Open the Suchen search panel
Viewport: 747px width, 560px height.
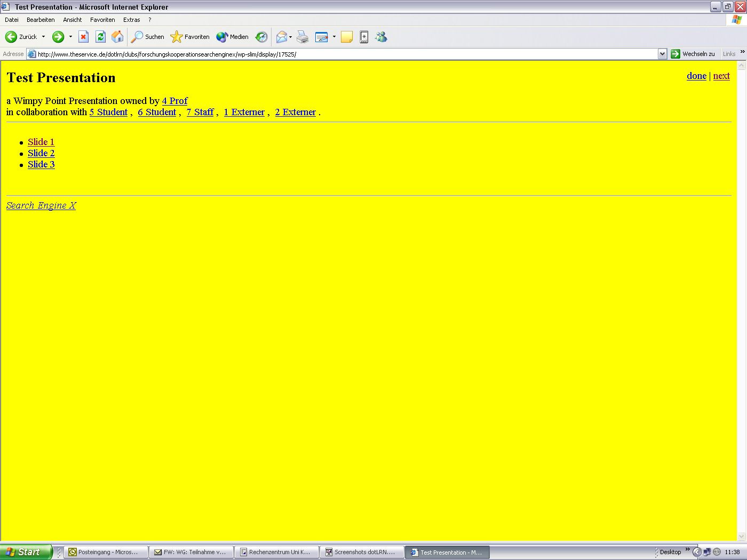[148, 37]
